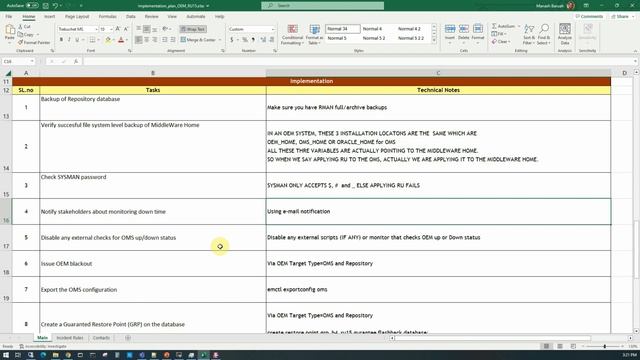Open the Windows Start menu
This screenshot has height=360, width=640.
pyautogui.click(x=6, y=355)
